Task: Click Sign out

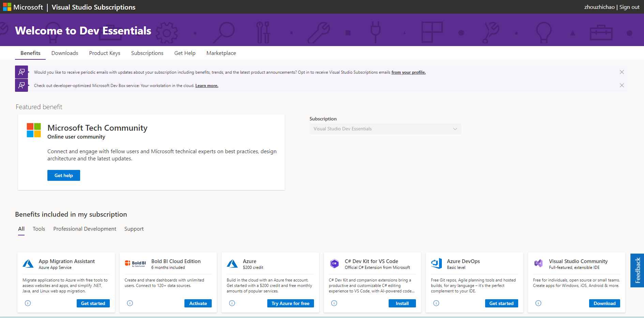Action: (629, 7)
